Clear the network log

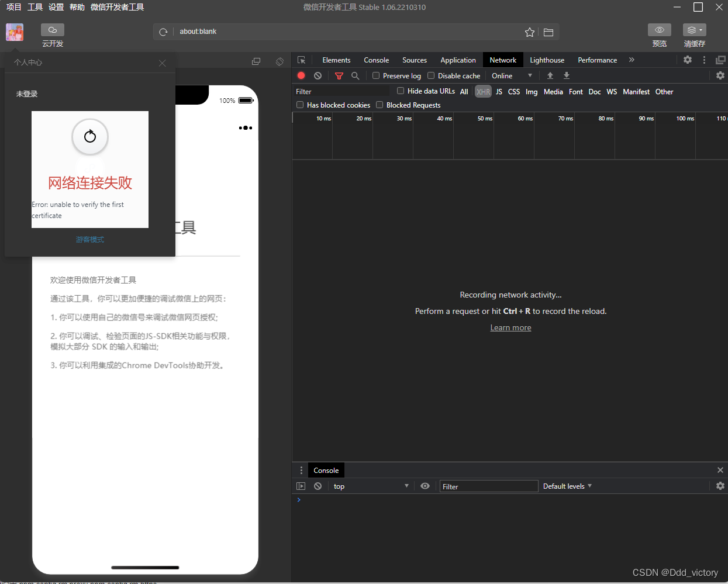click(x=318, y=75)
